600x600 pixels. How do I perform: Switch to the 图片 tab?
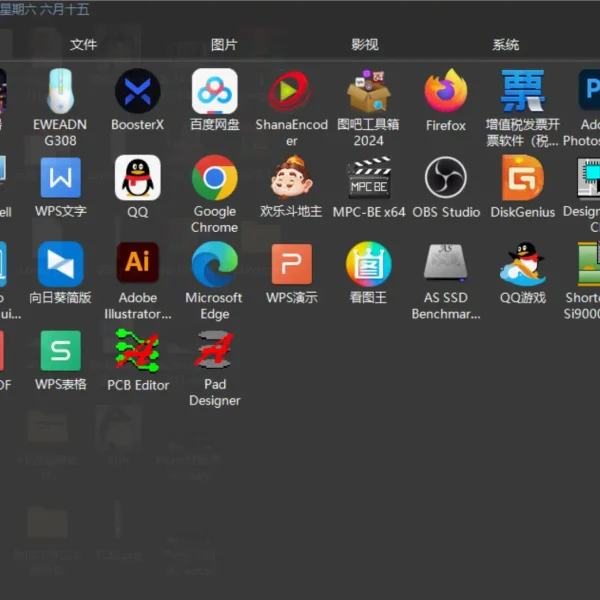click(x=224, y=45)
